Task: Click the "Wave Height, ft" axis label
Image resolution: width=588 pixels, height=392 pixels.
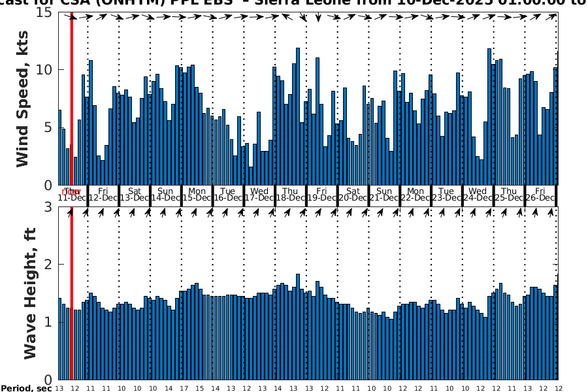Action: 30,294
